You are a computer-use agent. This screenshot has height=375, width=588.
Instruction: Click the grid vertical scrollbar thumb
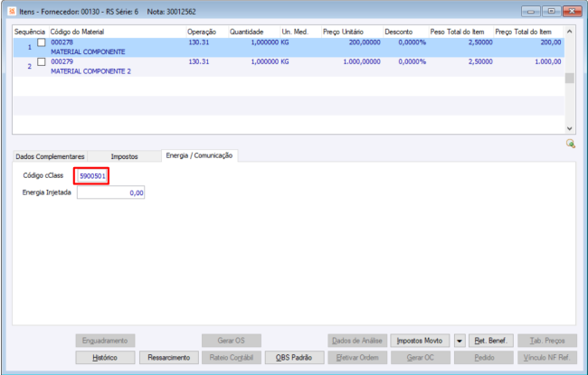(569, 78)
